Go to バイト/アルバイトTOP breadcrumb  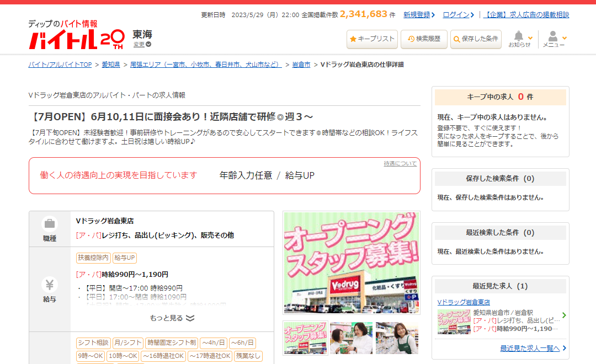click(x=60, y=65)
